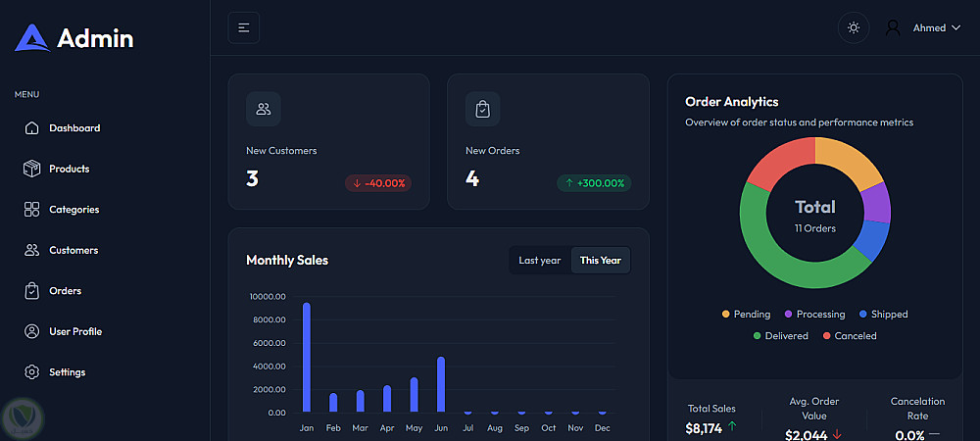Click the Dec month axis label
This screenshot has width=980, height=441.
click(x=602, y=428)
